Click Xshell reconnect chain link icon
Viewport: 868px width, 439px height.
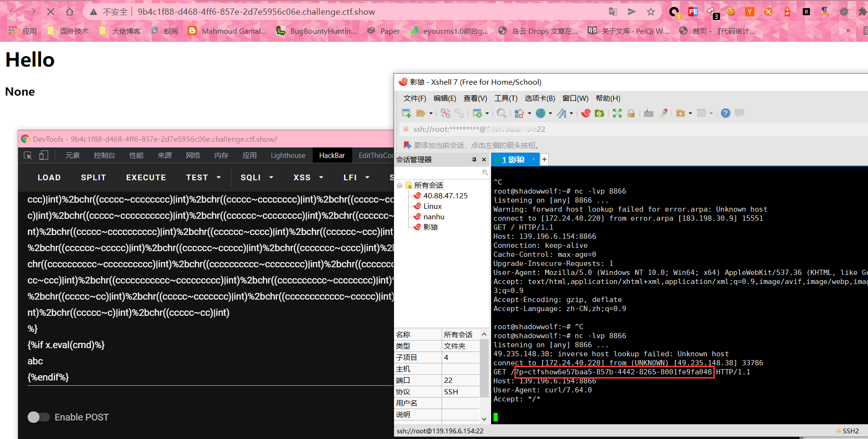tap(459, 113)
